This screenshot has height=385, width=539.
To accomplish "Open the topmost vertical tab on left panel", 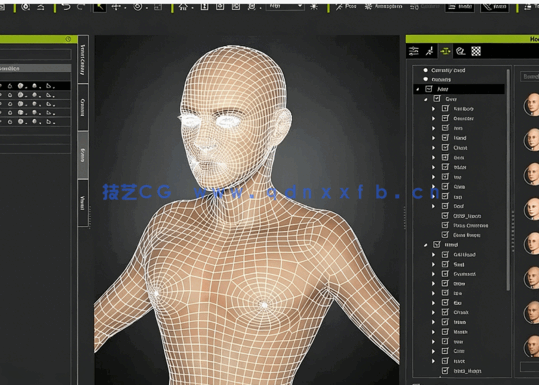I will 83,59.
